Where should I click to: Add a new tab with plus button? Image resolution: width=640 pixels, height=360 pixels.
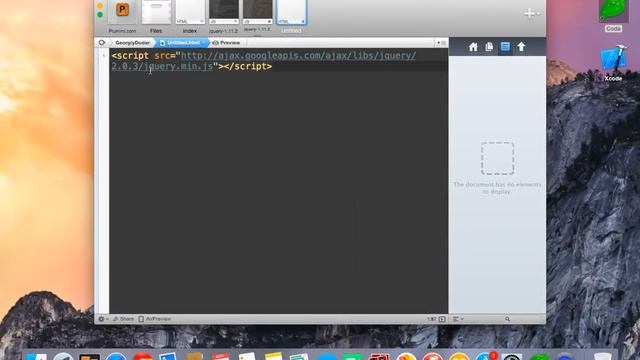click(x=529, y=13)
